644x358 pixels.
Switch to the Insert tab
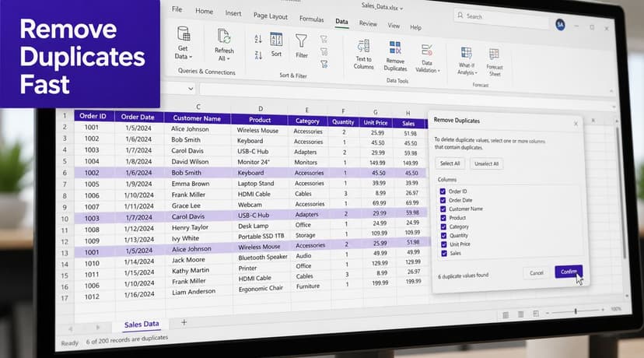tap(233, 13)
